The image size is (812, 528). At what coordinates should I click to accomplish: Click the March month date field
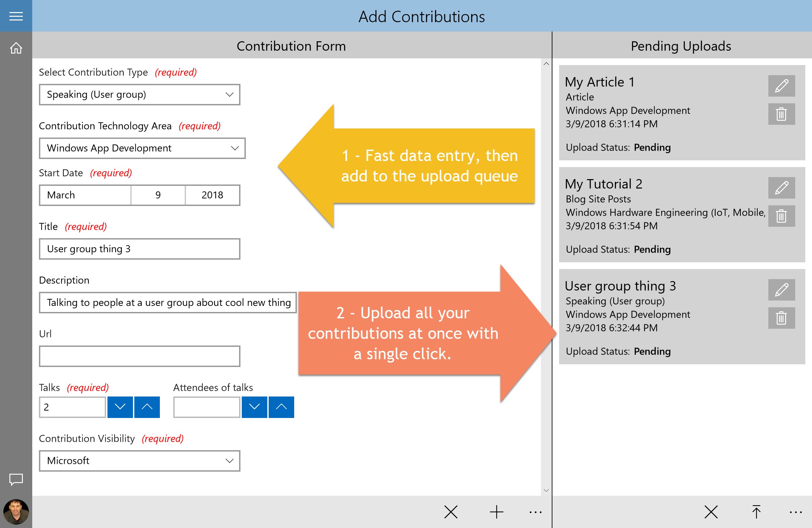85,195
